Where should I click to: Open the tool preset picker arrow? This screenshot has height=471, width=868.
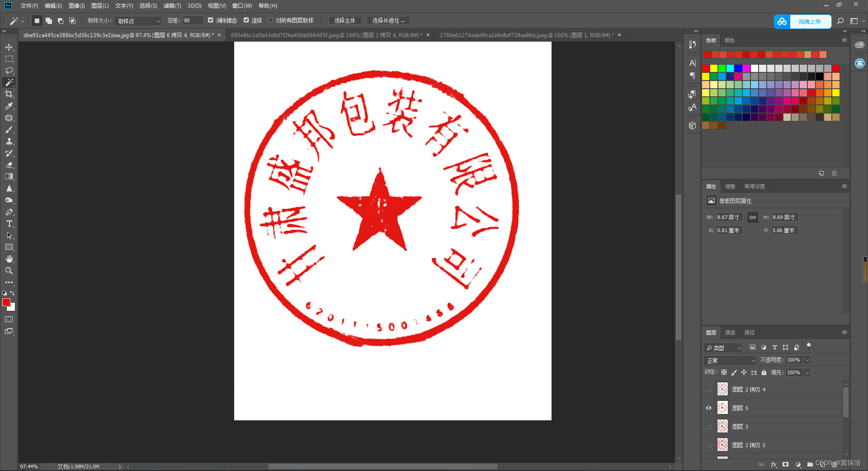coord(23,21)
